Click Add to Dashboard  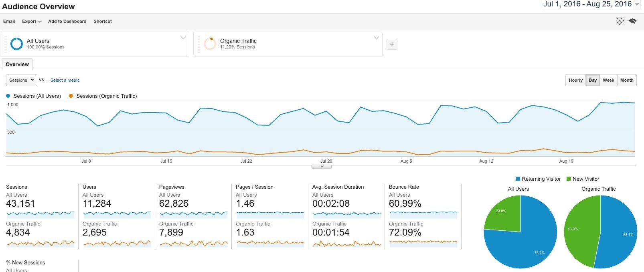(67, 21)
